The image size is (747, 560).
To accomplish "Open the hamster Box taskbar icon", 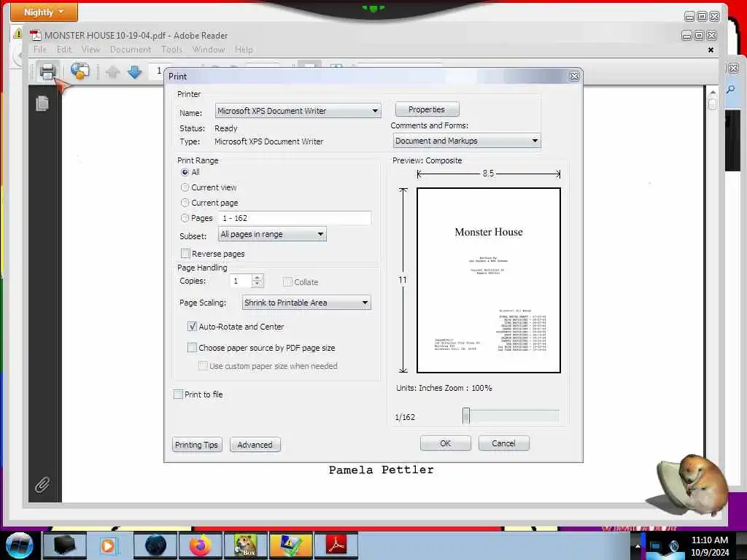I will coord(245,545).
